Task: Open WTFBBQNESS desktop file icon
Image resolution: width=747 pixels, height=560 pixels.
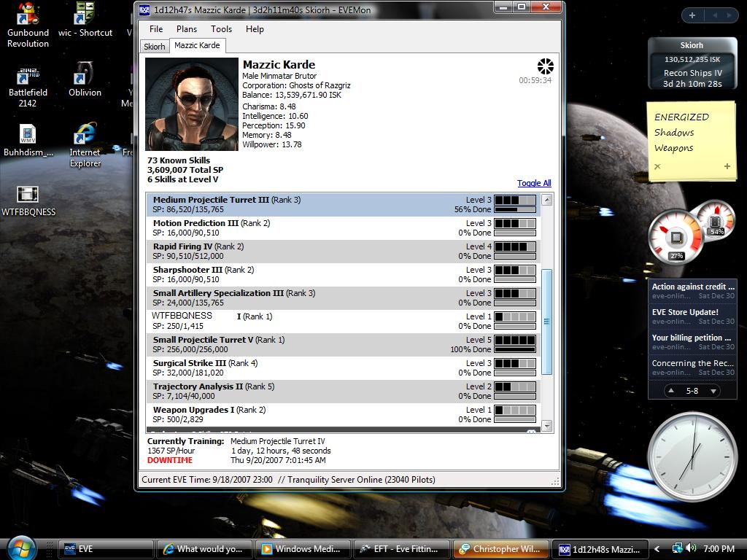Action: pos(28,201)
